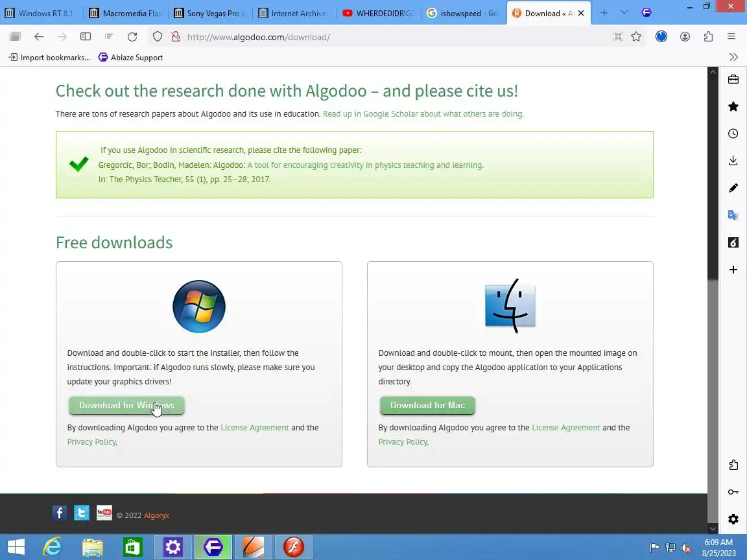Image resolution: width=747 pixels, height=560 pixels.
Task: Open Privacy Policy link in Mac box
Action: [x=403, y=442]
